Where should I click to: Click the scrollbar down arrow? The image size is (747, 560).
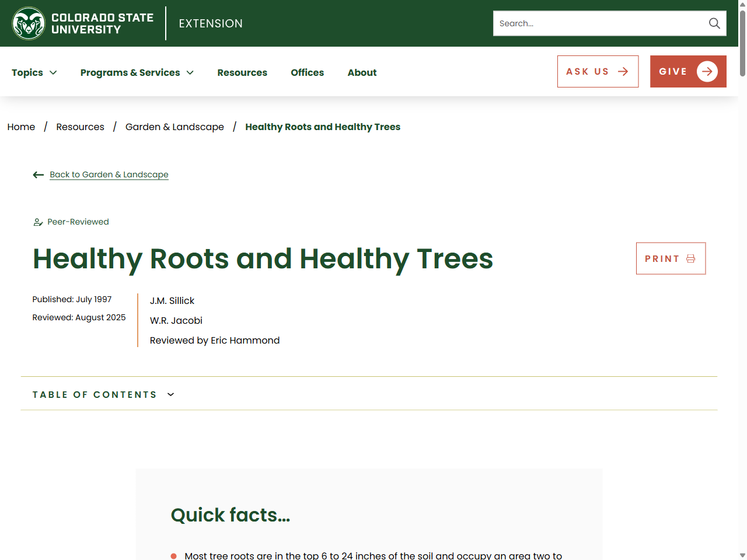click(x=742, y=555)
